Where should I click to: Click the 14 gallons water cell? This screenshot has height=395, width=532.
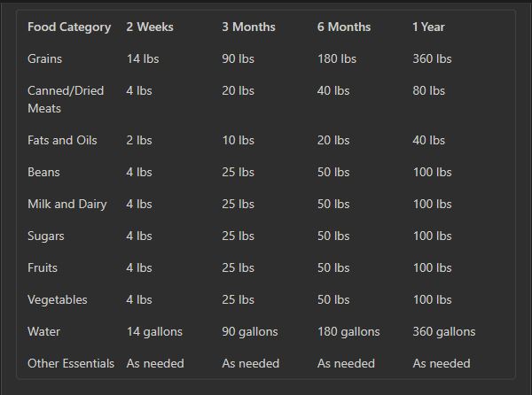tap(154, 331)
